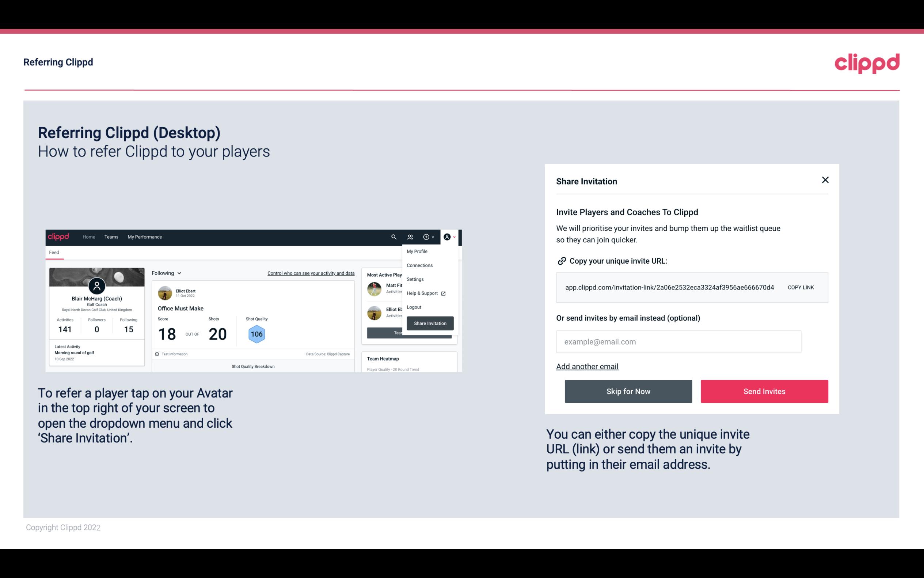Click the 'Skip for Now' button
The height and width of the screenshot is (578, 924).
(x=628, y=392)
